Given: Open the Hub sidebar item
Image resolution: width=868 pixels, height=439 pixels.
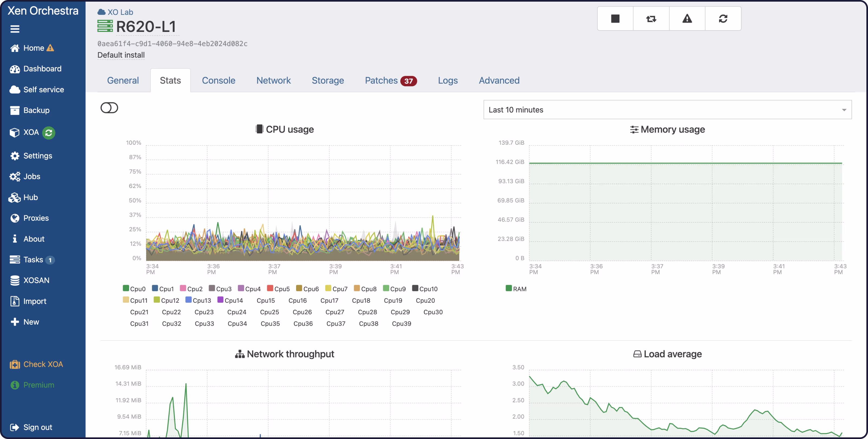Looking at the screenshot, I should point(30,197).
